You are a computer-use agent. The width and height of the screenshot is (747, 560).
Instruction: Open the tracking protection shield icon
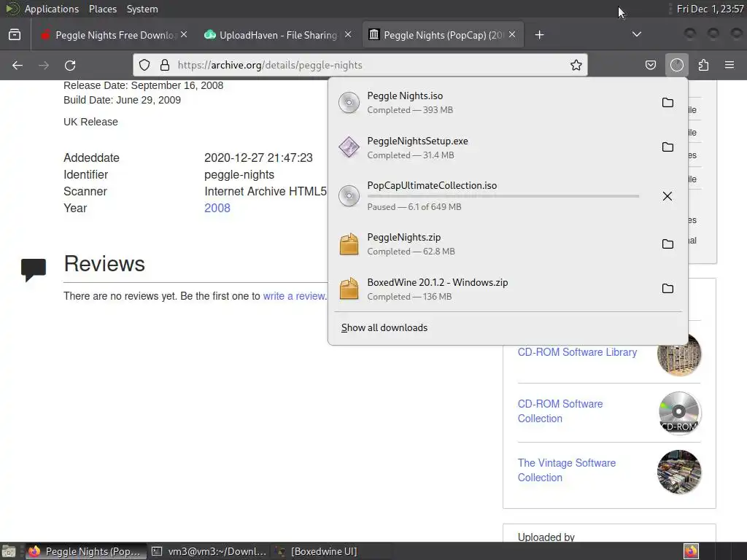(x=144, y=65)
